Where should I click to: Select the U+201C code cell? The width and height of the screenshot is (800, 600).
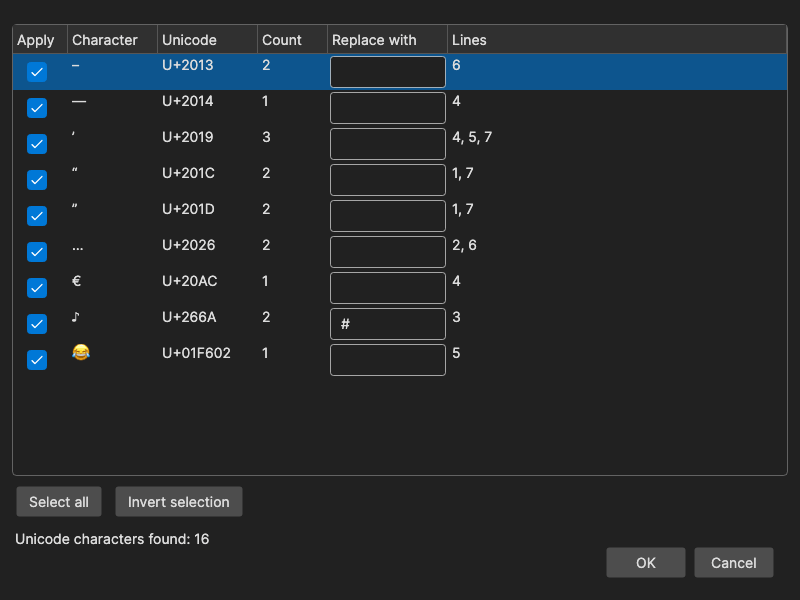tap(188, 173)
